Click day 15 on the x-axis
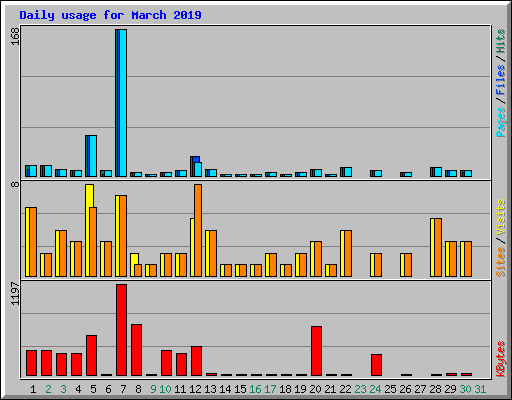The width and height of the screenshot is (512, 400). [240, 389]
